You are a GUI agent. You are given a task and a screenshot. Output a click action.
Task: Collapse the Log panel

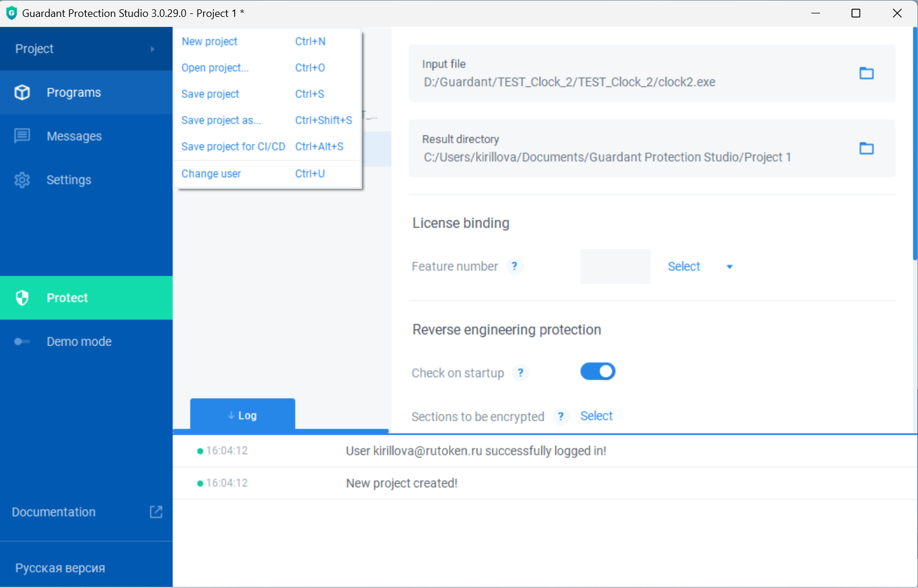click(242, 416)
